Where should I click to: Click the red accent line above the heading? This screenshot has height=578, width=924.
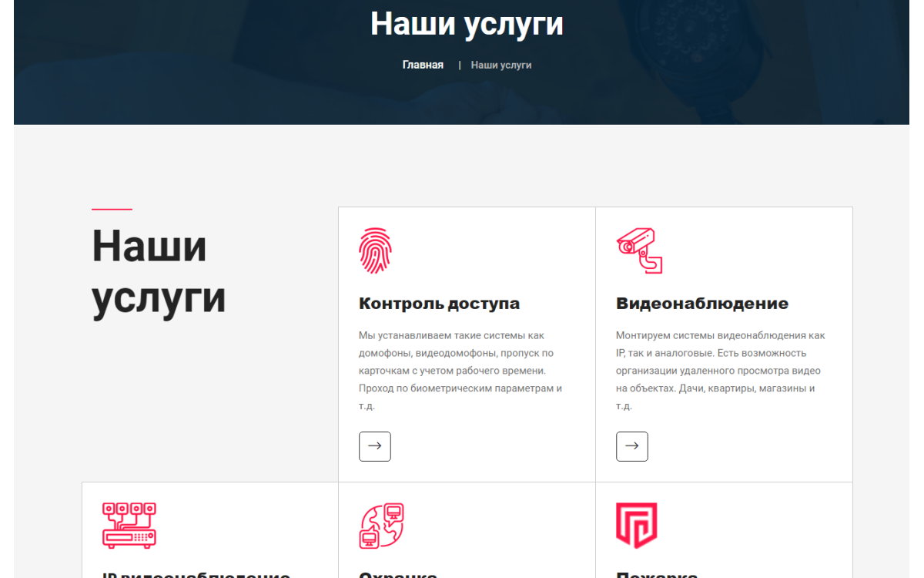coord(112,209)
